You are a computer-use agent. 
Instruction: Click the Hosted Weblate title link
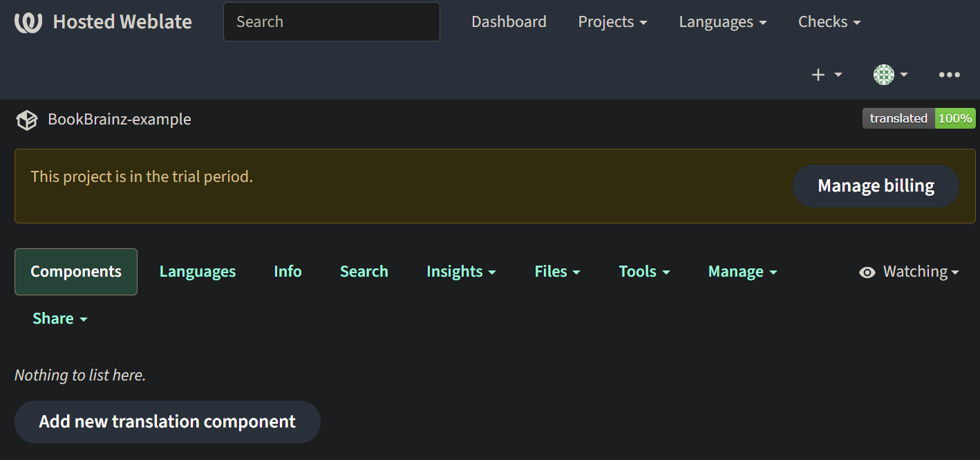pos(122,22)
